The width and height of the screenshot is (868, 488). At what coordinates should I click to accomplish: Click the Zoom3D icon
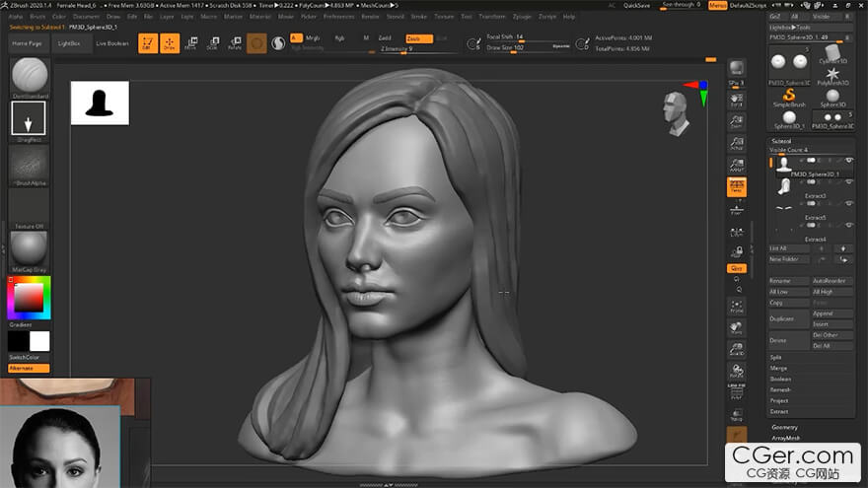(x=736, y=349)
